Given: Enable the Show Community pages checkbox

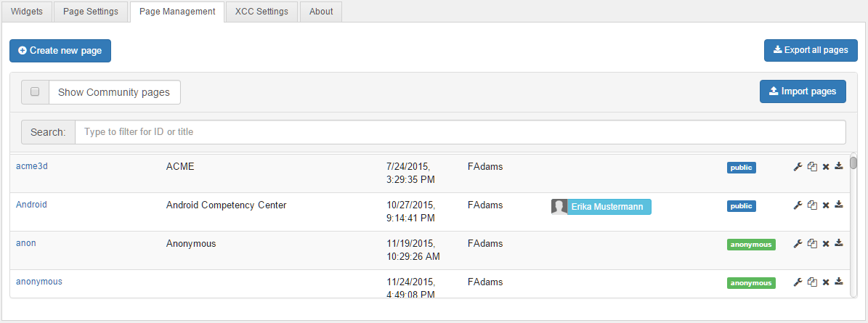Looking at the screenshot, I should (35, 92).
